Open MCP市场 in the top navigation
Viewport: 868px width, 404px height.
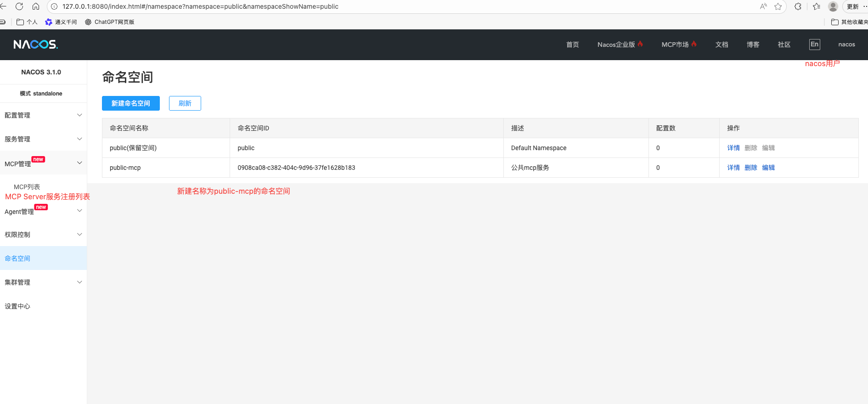675,45
